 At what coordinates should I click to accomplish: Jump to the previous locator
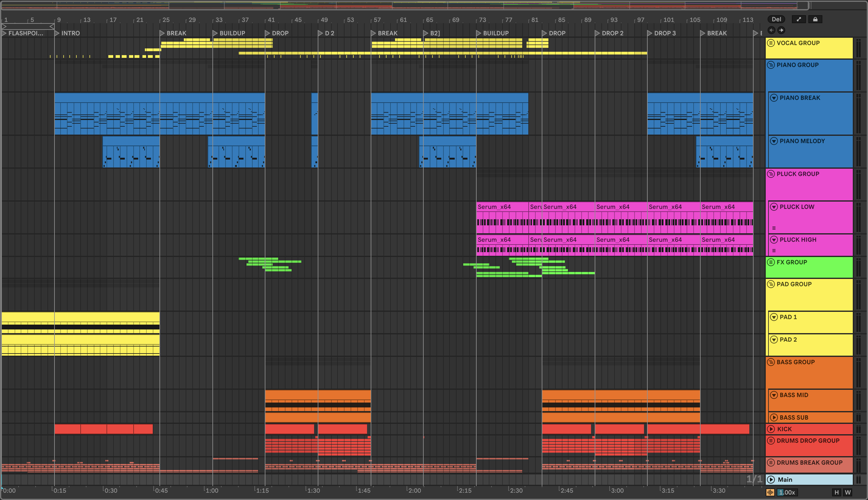click(x=771, y=30)
